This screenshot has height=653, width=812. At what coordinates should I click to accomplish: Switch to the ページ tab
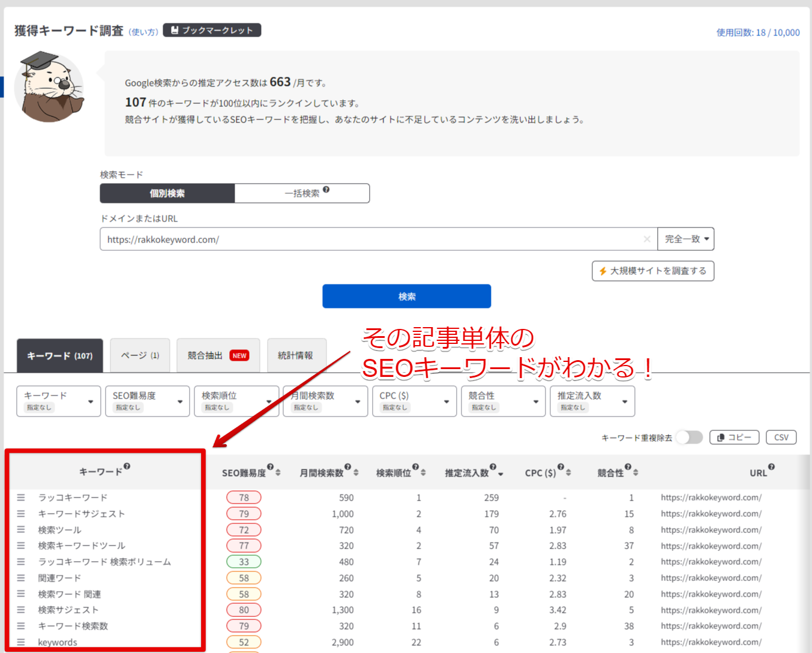pyautogui.click(x=139, y=355)
